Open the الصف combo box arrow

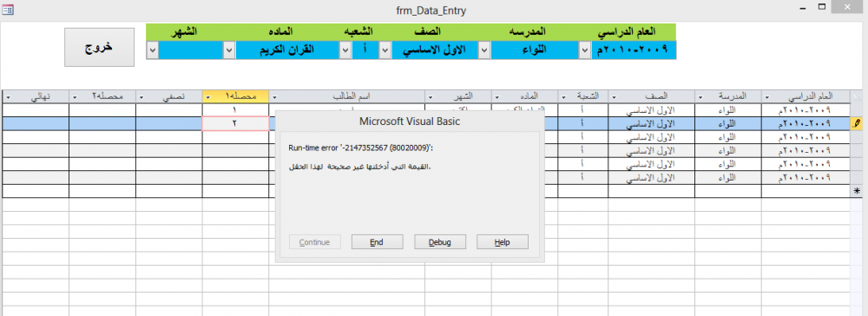[x=385, y=49]
